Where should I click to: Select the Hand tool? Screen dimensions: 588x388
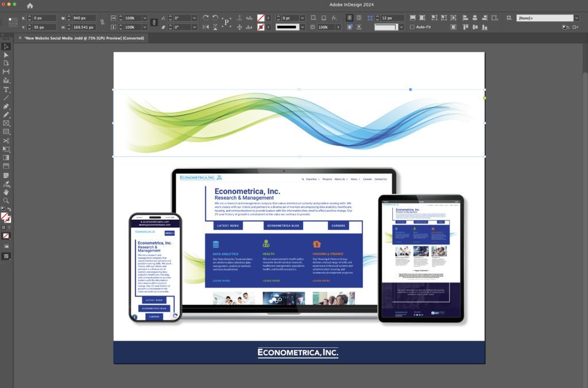point(6,192)
